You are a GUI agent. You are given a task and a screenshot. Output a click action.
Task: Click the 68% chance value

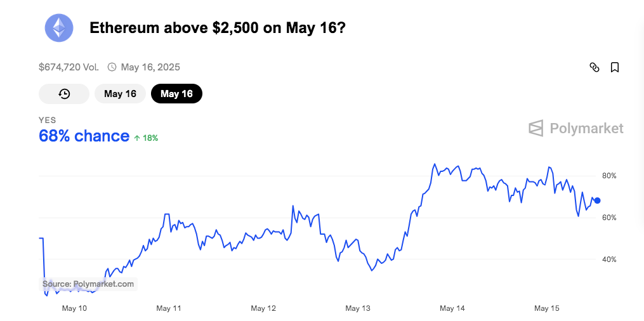click(84, 136)
